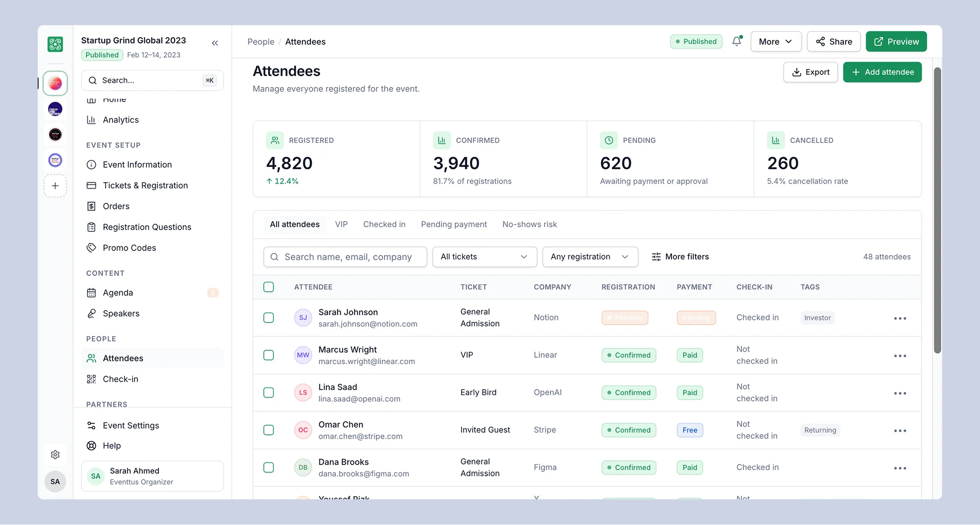Open actions menu for Omar Chen
Viewport: 980px width, 525px height.
coord(900,431)
